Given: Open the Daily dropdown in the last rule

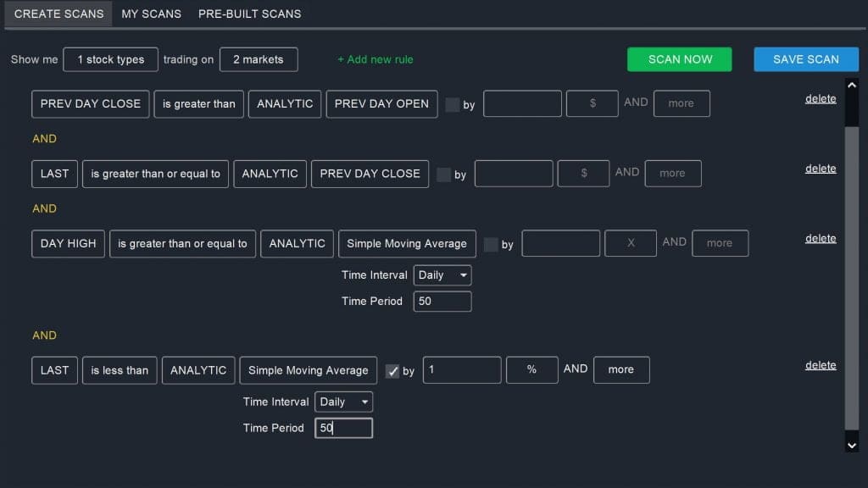Looking at the screenshot, I should pos(343,402).
